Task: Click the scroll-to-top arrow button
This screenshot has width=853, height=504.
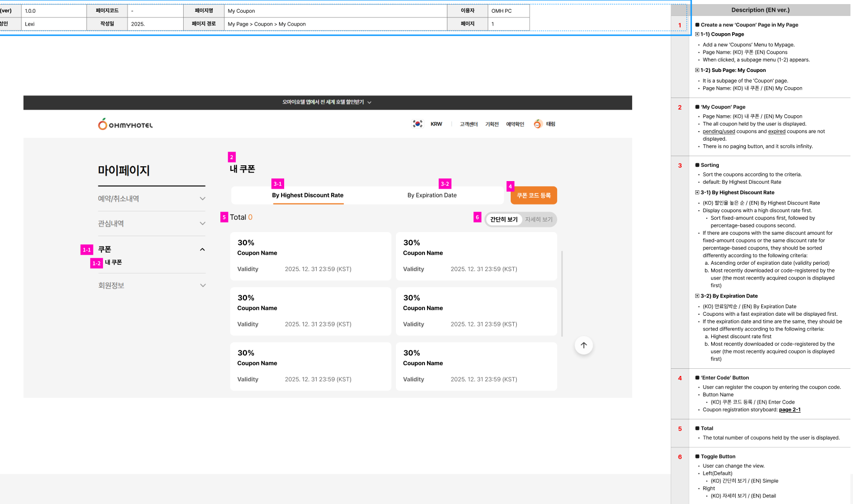Action: coord(584,345)
